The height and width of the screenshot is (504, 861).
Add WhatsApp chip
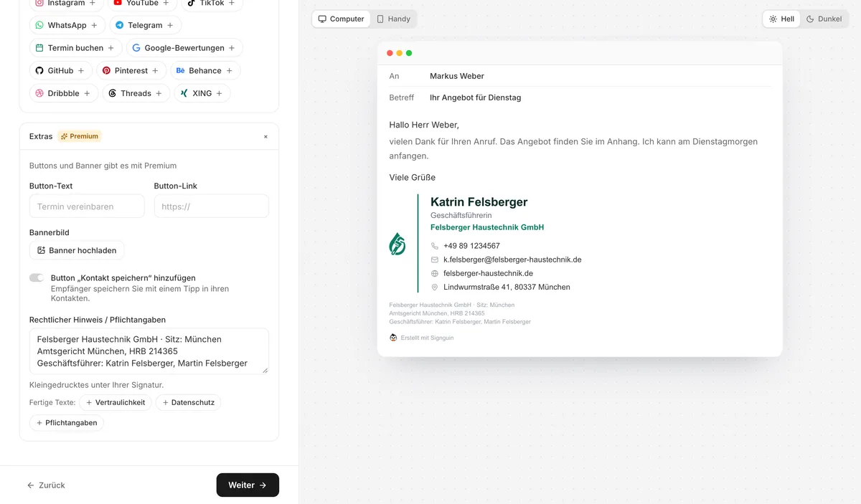point(67,25)
